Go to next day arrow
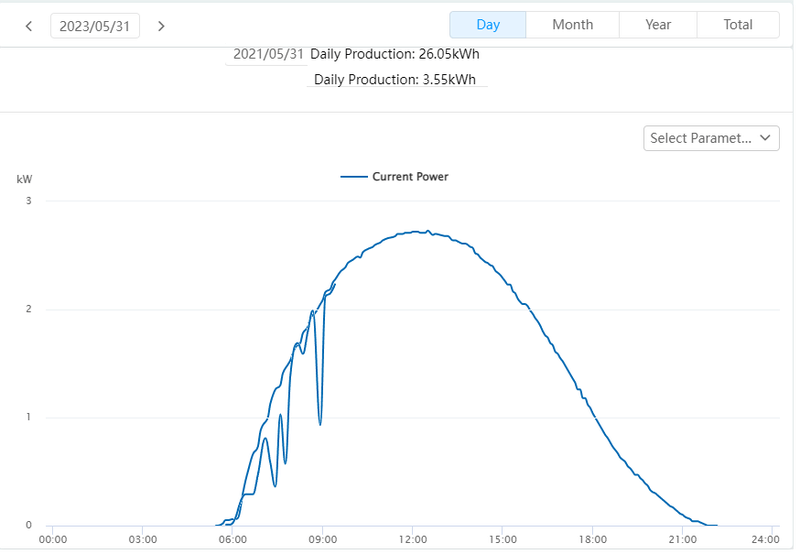The width and height of the screenshot is (800, 554). 162,26
